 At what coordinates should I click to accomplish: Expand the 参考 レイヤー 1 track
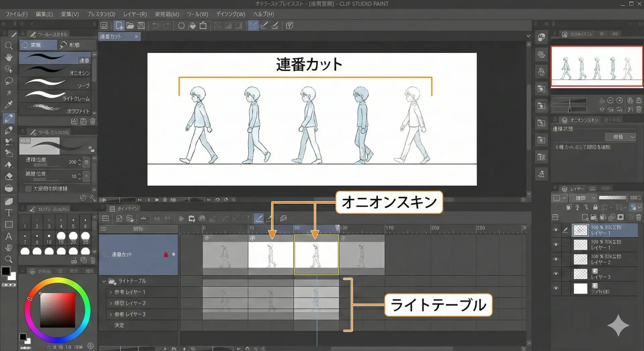click(111, 292)
